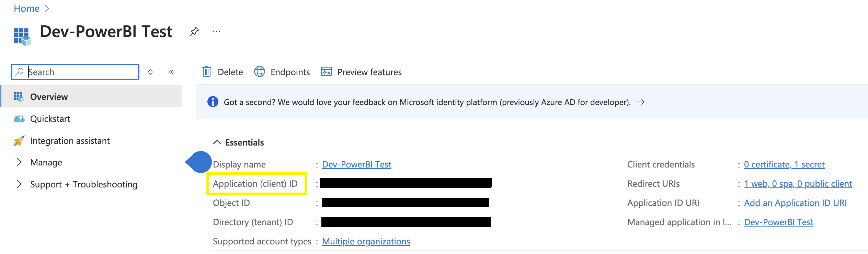Select Overview in the sidebar
This screenshot has width=868, height=254.
click(49, 97)
